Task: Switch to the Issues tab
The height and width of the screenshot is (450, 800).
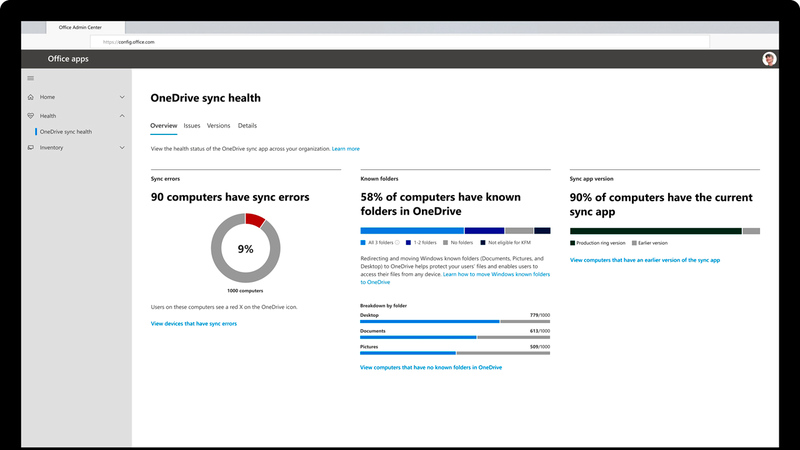Action: click(x=192, y=126)
